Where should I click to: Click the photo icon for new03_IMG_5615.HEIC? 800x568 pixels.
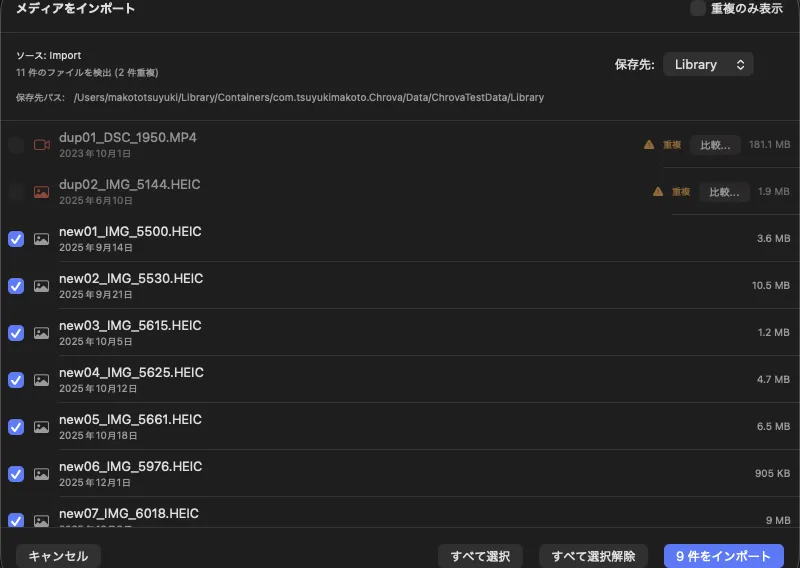pyautogui.click(x=41, y=333)
